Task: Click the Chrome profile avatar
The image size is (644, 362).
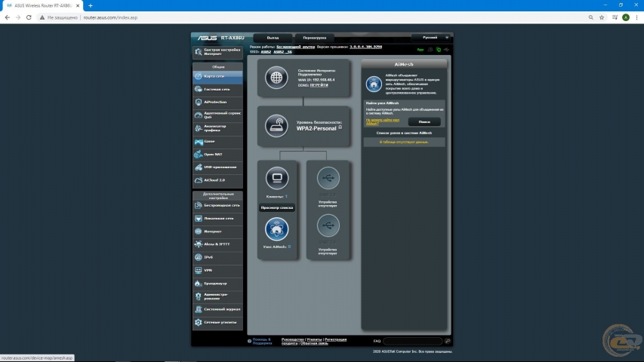Action: pos(626,17)
